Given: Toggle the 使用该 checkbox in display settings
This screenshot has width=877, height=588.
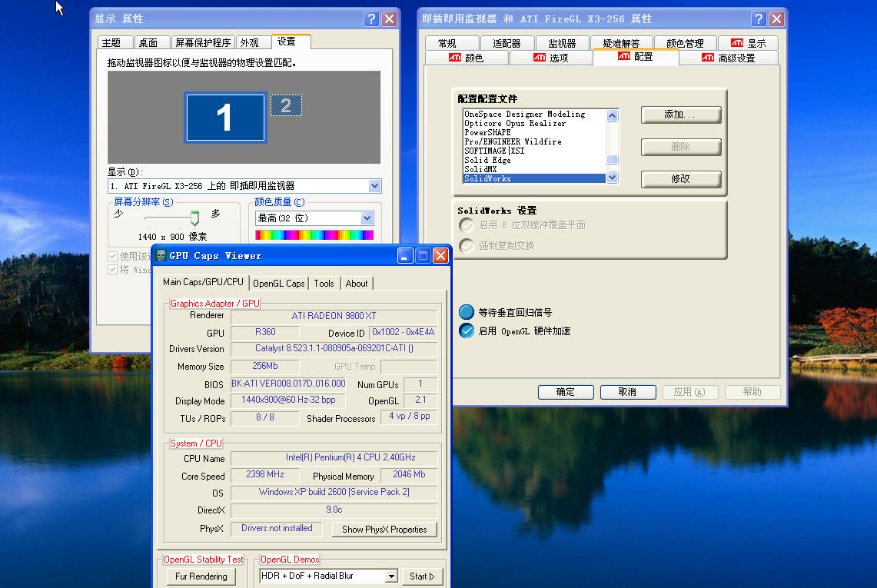Looking at the screenshot, I should [112, 256].
